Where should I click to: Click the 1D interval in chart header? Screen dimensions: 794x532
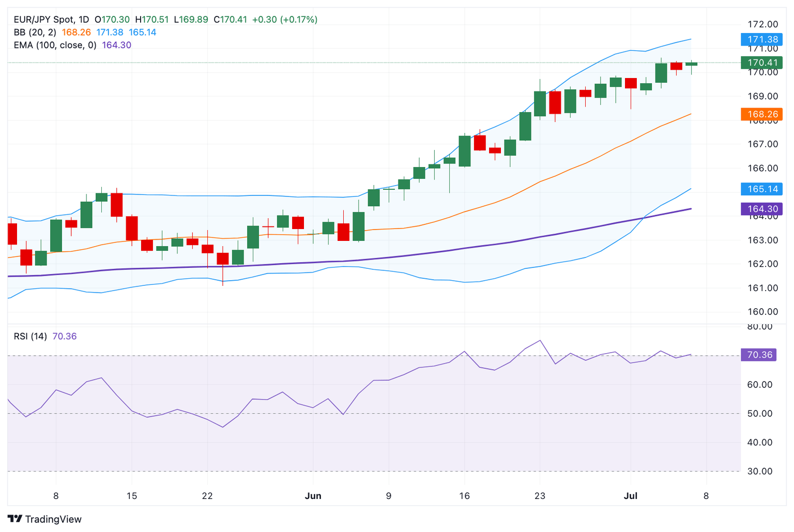[84, 20]
